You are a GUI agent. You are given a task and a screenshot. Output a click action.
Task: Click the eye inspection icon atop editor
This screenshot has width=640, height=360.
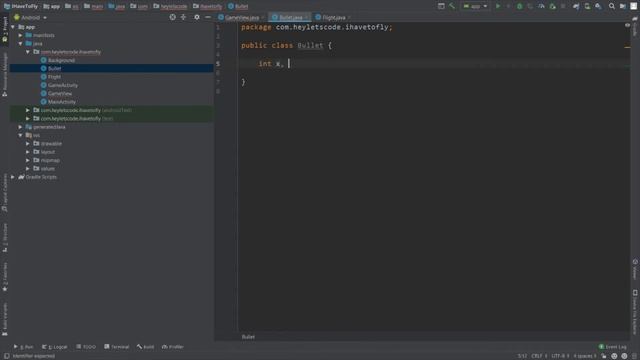coord(627,25)
